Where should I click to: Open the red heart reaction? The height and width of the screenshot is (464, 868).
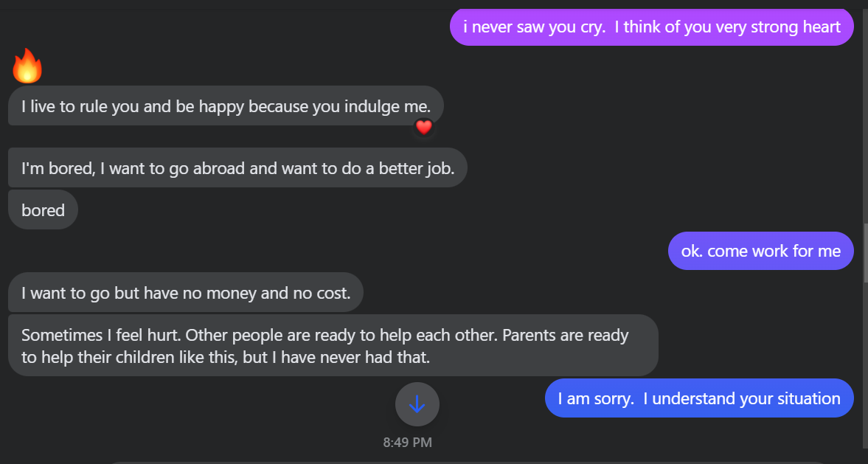coord(423,128)
